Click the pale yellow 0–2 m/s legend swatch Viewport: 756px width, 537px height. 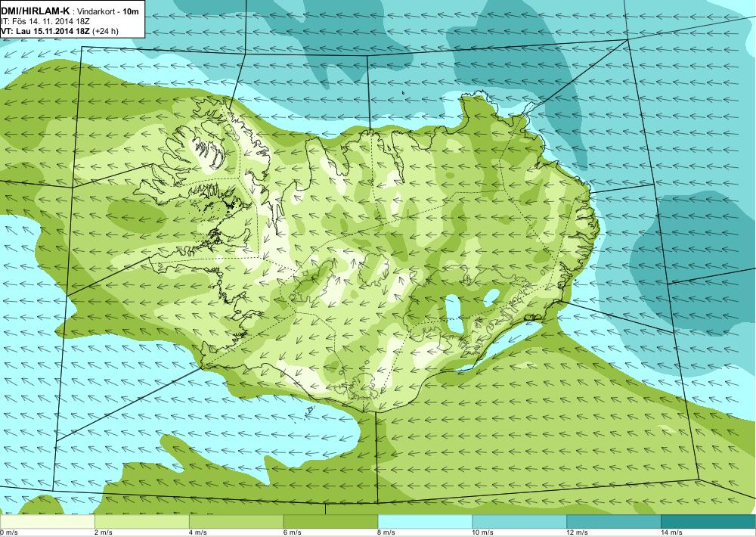tap(47, 522)
